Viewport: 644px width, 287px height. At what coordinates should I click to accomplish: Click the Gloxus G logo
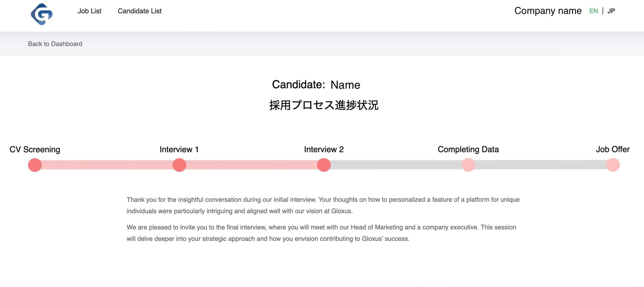click(42, 14)
